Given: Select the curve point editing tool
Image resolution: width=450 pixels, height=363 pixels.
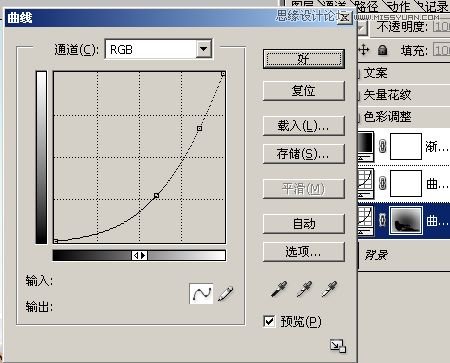Looking at the screenshot, I should (x=201, y=294).
